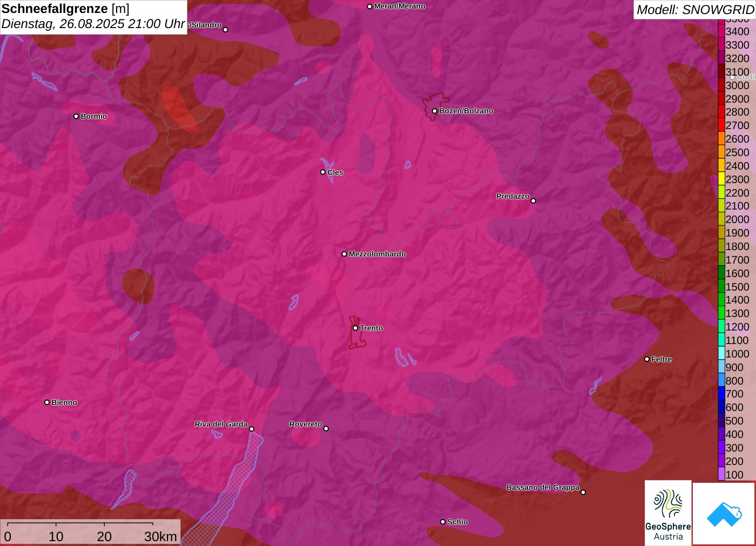
Task: Click the '1500' legend label
Action: pos(738,287)
